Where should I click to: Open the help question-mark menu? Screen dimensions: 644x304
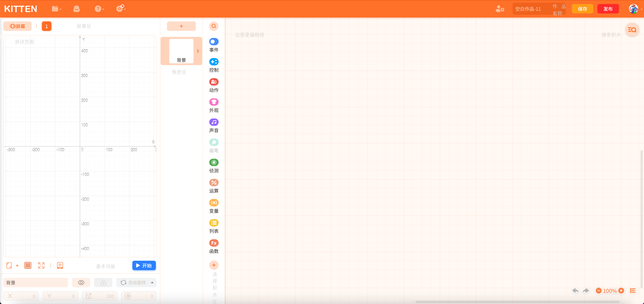[99, 9]
